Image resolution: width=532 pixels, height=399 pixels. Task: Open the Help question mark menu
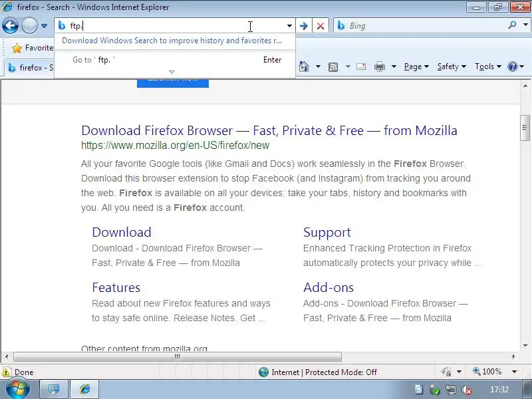point(515,66)
